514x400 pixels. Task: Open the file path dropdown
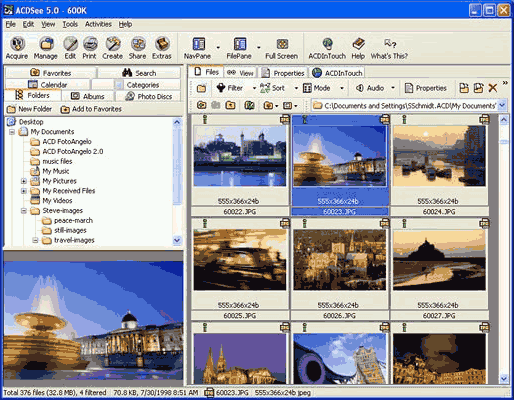[x=502, y=105]
